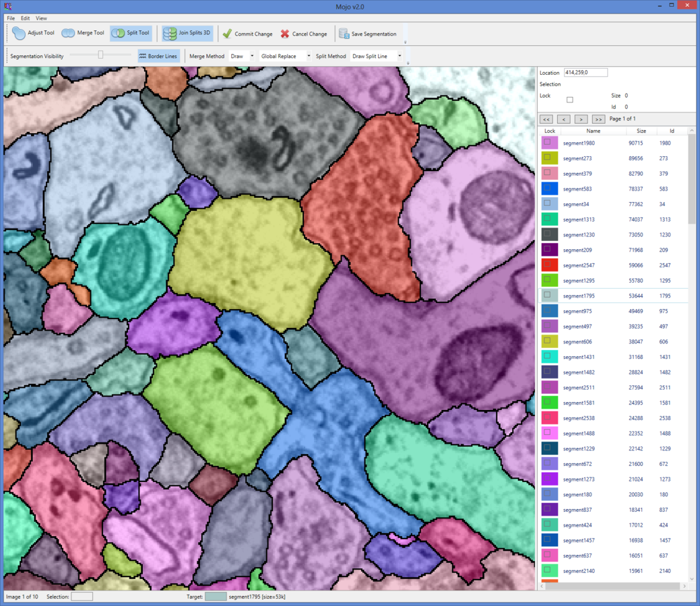Image resolution: width=700 pixels, height=606 pixels.
Task: Commit Change with green checkmark
Action: coord(248,34)
